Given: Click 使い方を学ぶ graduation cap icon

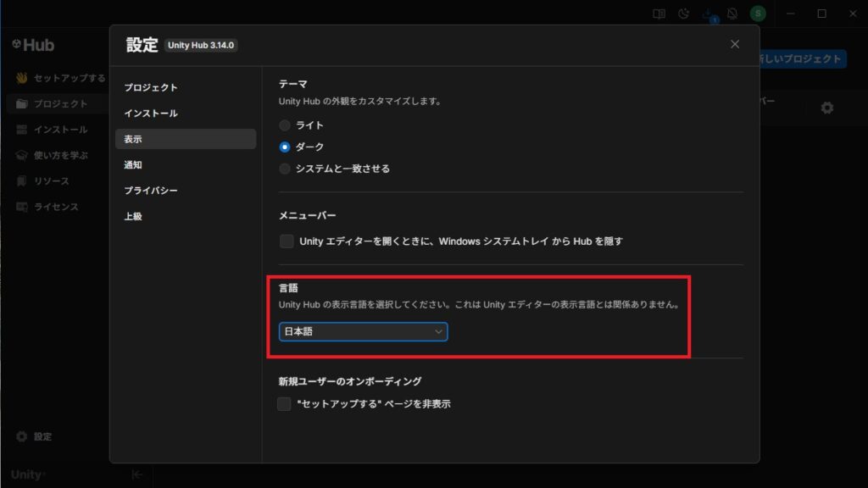Looking at the screenshot, I should [21, 156].
